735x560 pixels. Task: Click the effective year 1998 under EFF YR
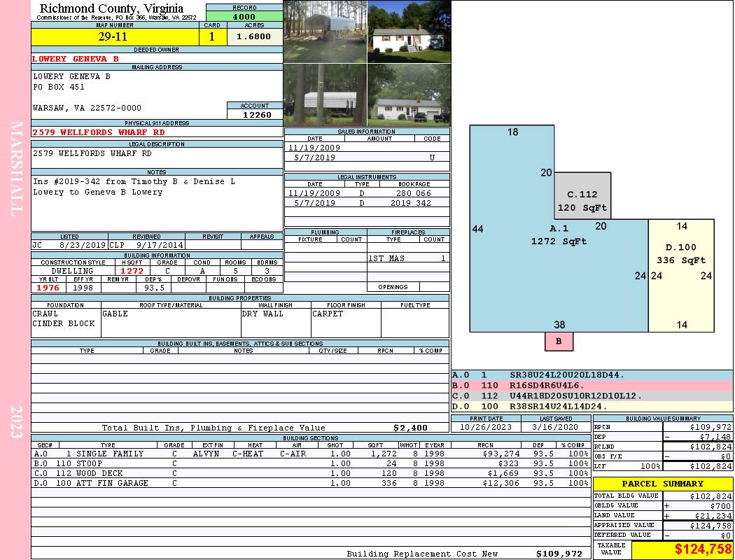point(83,287)
